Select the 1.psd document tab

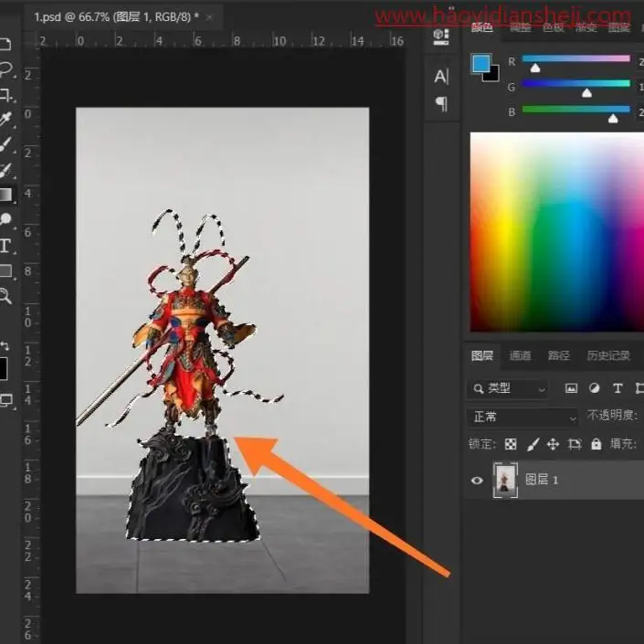coord(116,16)
